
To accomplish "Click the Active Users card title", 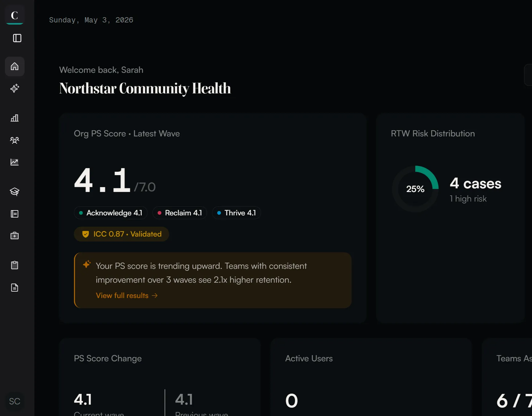I will pos(309,359).
